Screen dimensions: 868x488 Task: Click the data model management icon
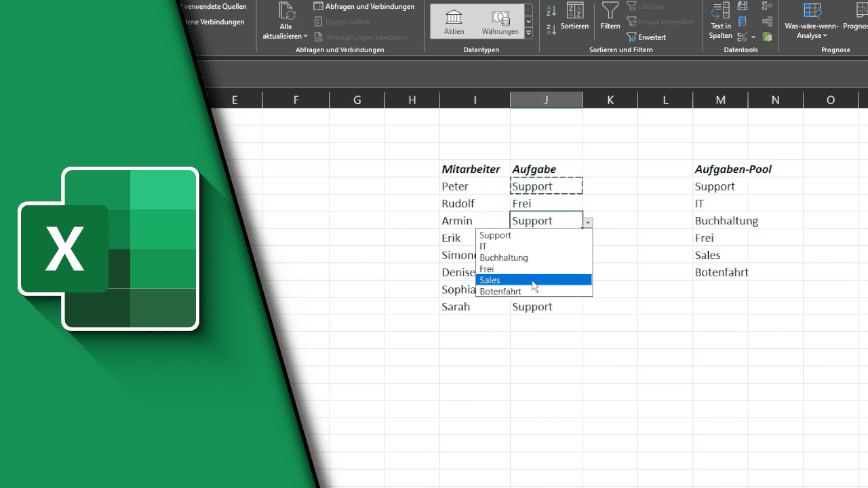(x=768, y=37)
